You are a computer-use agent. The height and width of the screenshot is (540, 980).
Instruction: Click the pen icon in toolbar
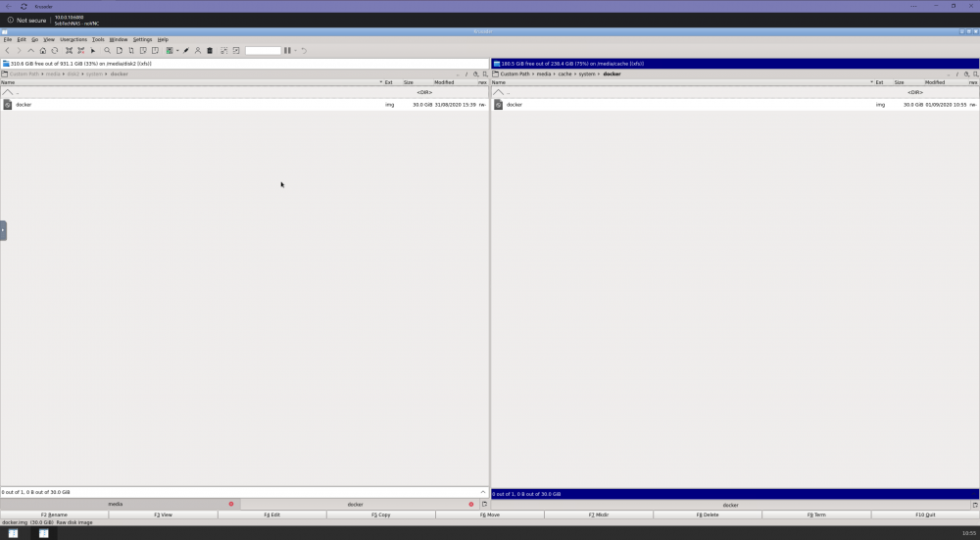pyautogui.click(x=185, y=51)
